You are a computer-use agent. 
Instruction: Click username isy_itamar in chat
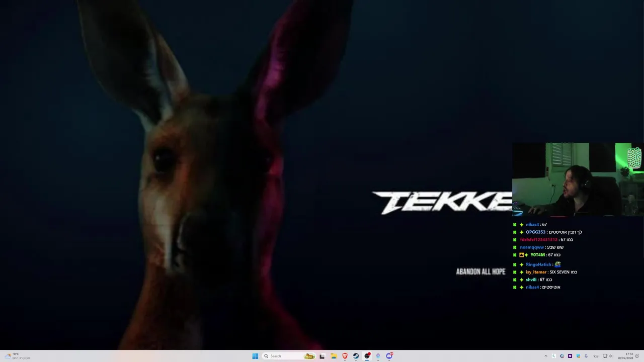(x=536, y=272)
